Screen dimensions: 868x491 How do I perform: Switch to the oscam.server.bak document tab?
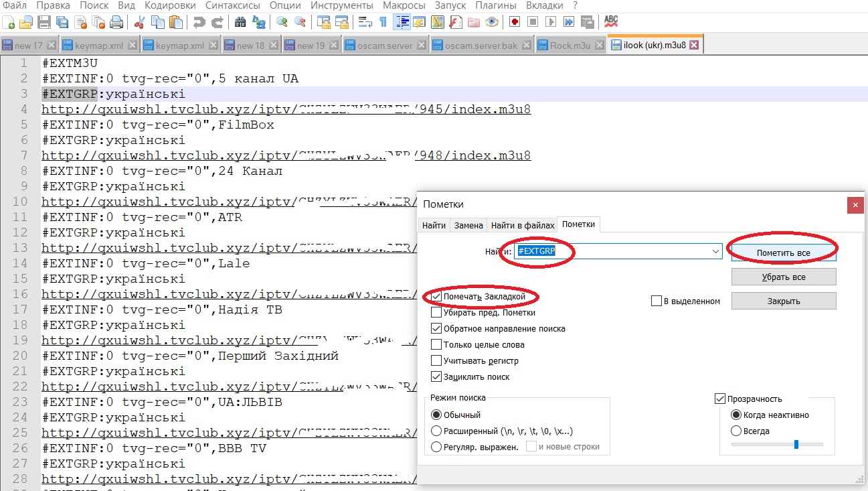[481, 46]
